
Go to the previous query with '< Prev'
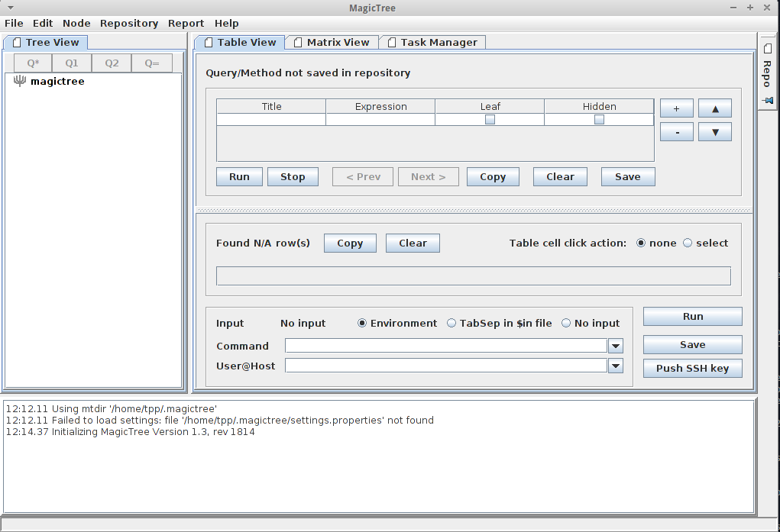pos(363,177)
